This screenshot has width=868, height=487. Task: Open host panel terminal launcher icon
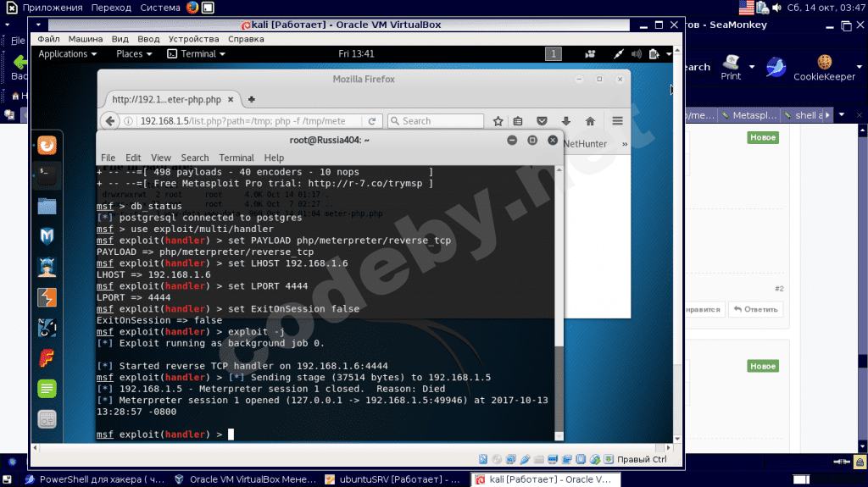(208, 8)
